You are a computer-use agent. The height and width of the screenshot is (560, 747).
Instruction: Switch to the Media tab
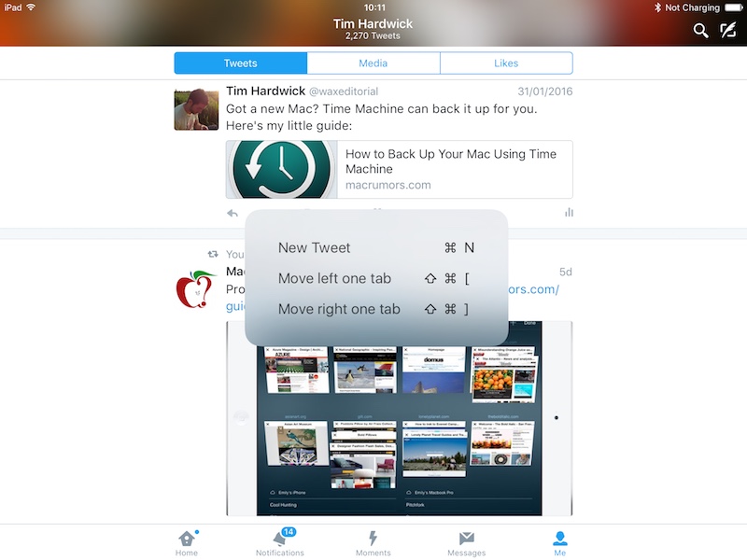point(373,63)
